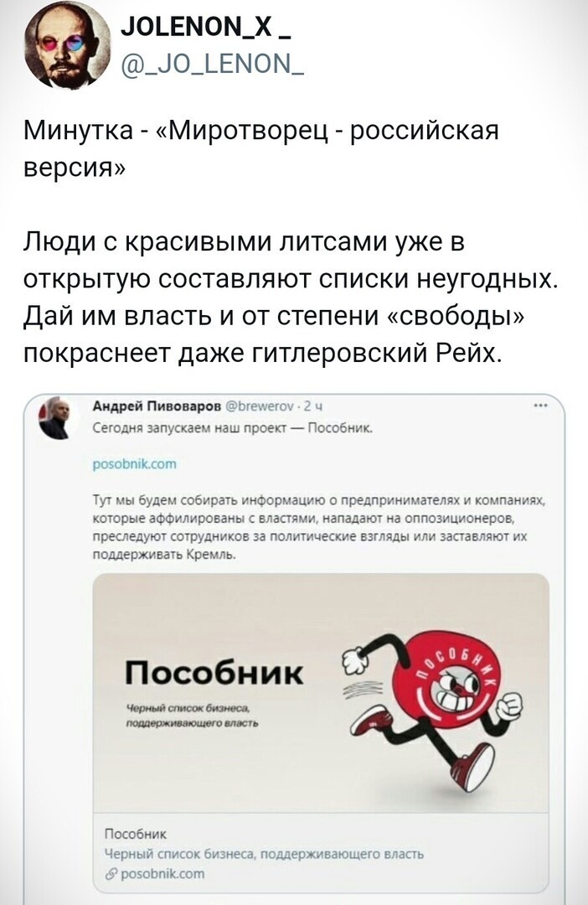Open the Пособник preview card image
This screenshot has width=588, height=905.
pos(321,693)
